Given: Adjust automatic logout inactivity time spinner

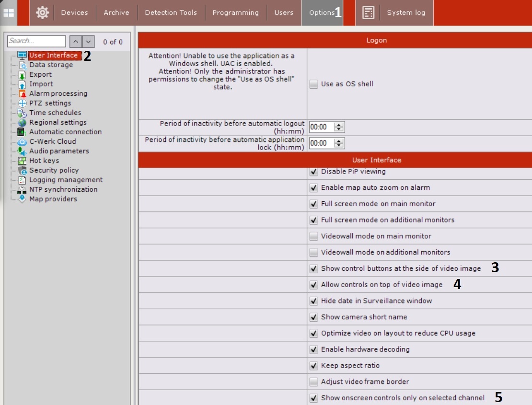Looking at the screenshot, I should point(339,127).
